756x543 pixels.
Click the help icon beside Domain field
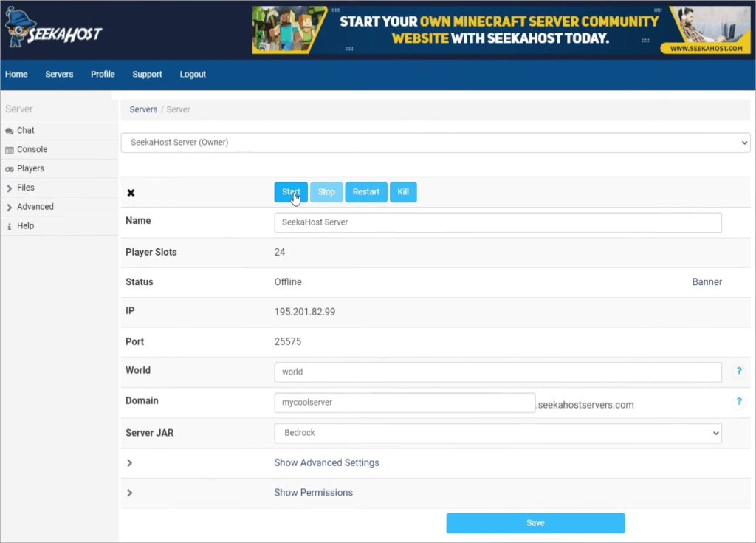pyautogui.click(x=738, y=402)
